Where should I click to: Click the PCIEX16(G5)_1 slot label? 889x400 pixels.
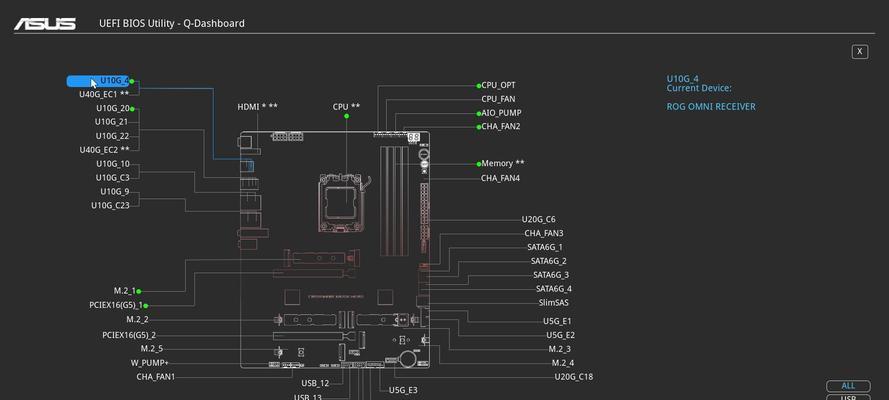[115, 305]
